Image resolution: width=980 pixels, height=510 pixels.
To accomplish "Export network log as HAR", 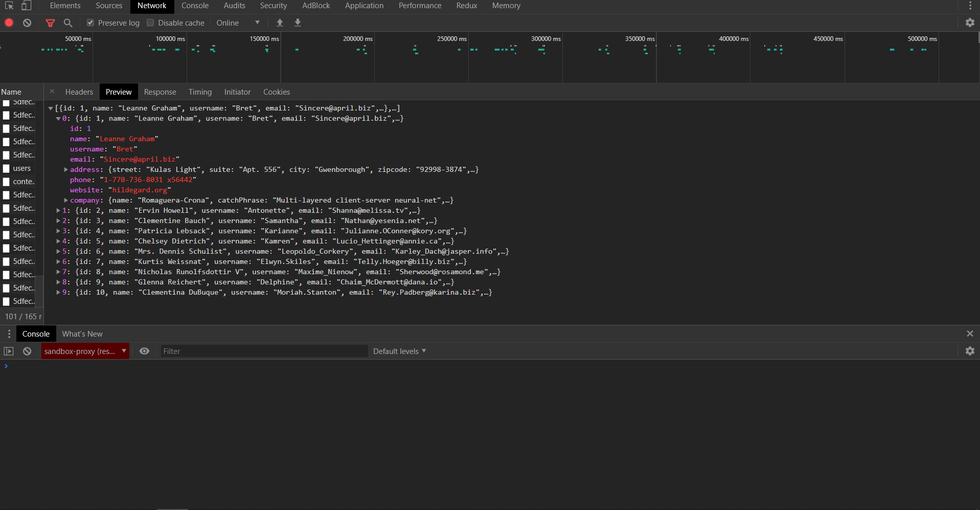I will click(x=298, y=23).
